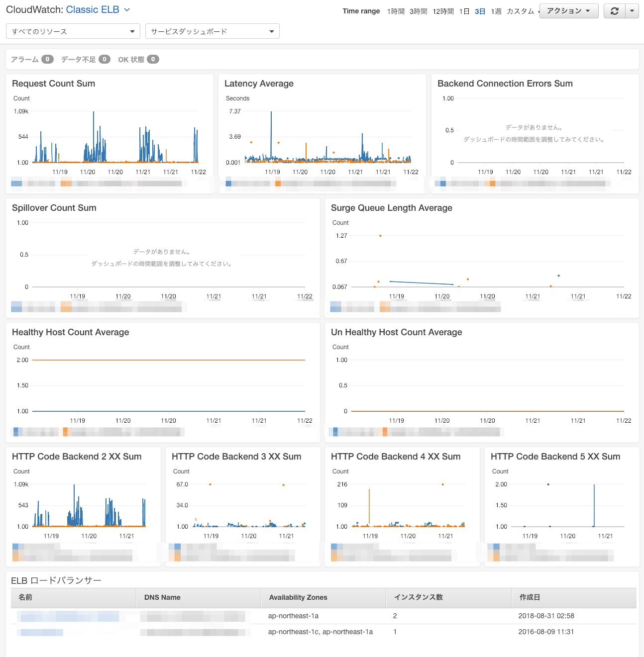Open the HTTP Code Backend 5 XX chart title
Viewport: 644px width, 657px height.
point(555,456)
